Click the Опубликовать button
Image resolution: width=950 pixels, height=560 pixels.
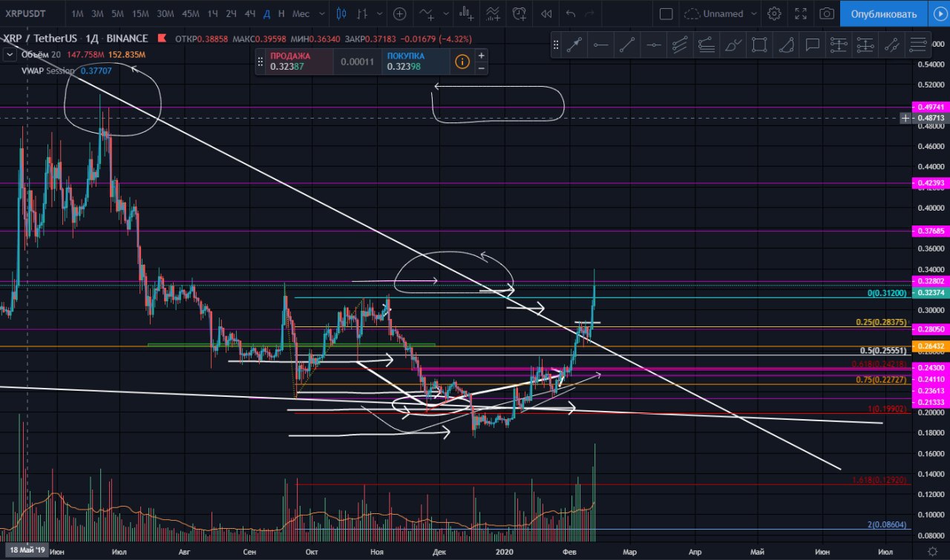tap(883, 13)
